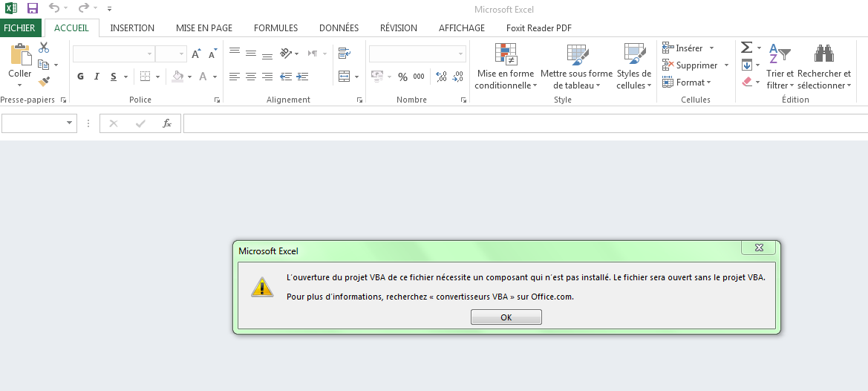Open the font size combo box

(171, 54)
